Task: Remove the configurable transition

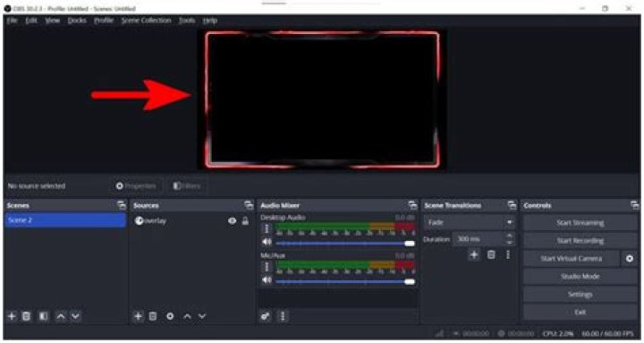Action: pos(491,255)
